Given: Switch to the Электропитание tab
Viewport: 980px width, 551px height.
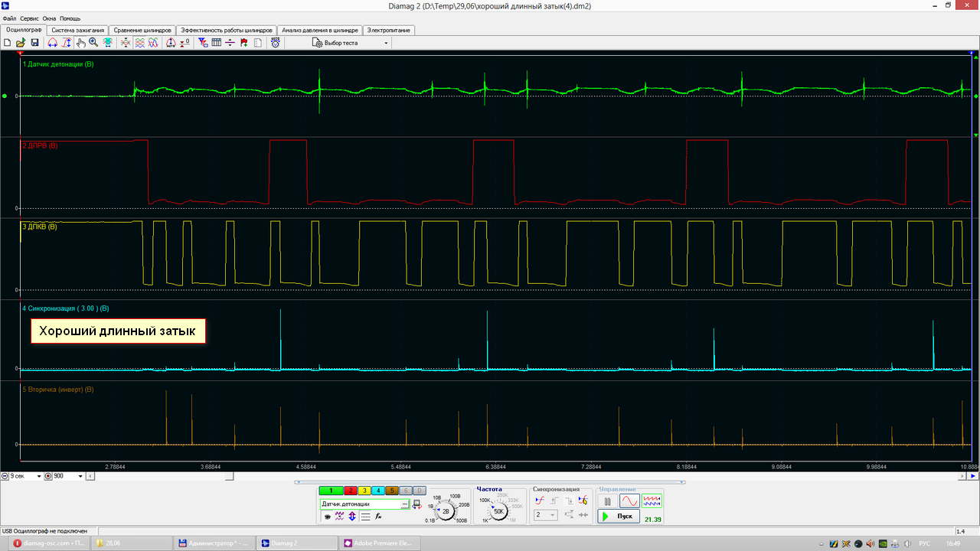Looking at the screenshot, I should pyautogui.click(x=390, y=31).
